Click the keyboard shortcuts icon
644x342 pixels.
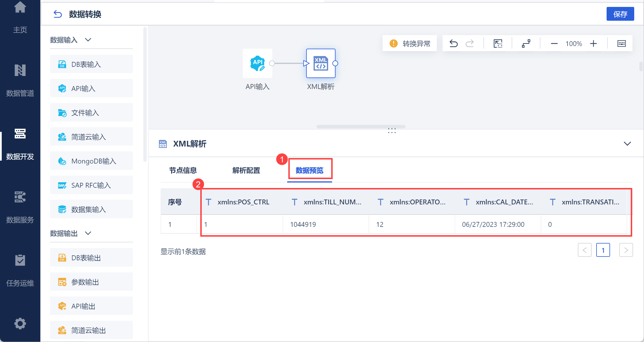pos(622,43)
